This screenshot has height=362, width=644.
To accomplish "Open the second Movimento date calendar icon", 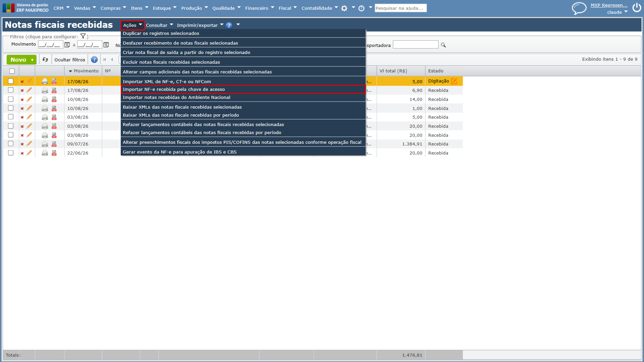I will (x=106, y=45).
